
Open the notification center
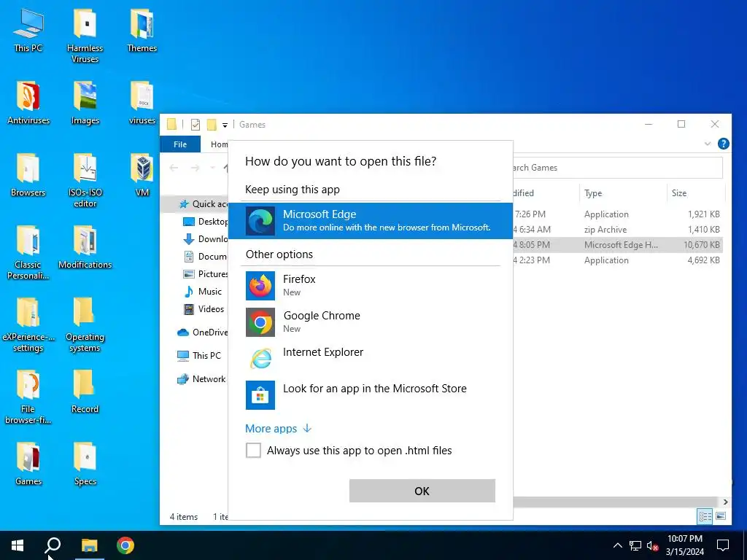pyautogui.click(x=723, y=545)
